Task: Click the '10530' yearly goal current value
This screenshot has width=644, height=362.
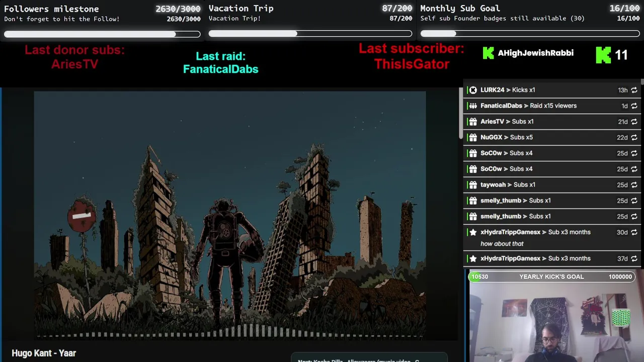Action: 479,277
